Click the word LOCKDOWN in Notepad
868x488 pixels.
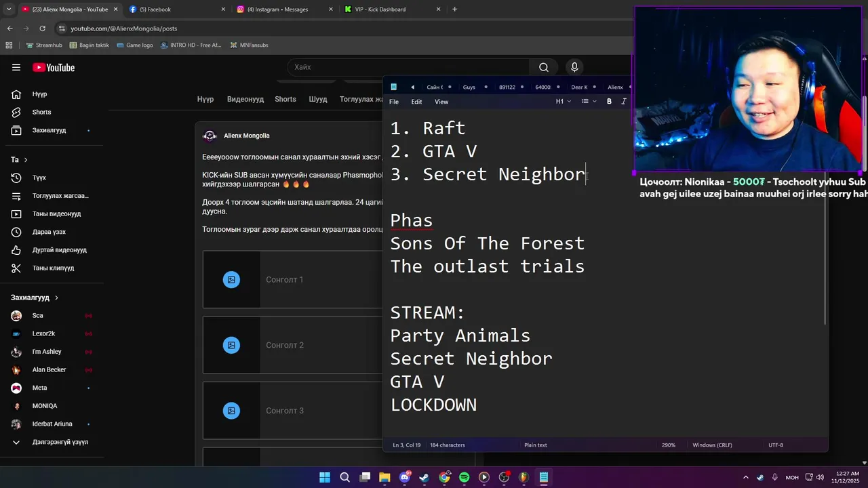click(x=433, y=405)
